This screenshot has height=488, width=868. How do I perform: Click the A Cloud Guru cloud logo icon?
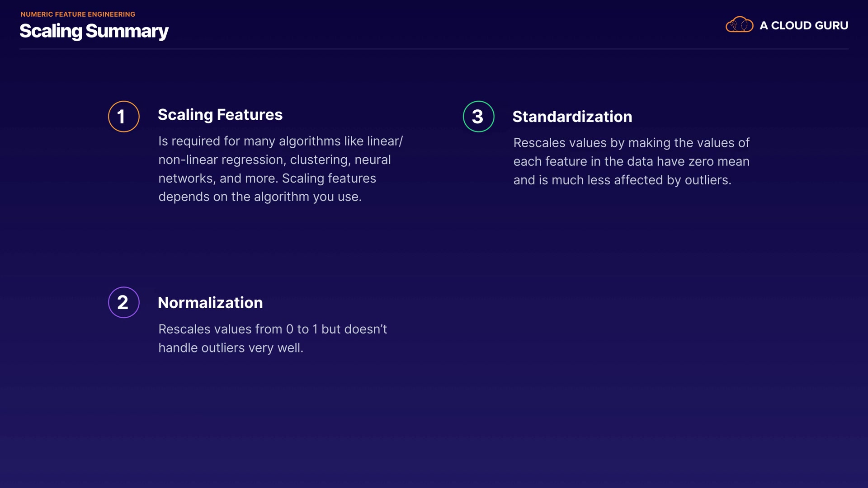[739, 25]
